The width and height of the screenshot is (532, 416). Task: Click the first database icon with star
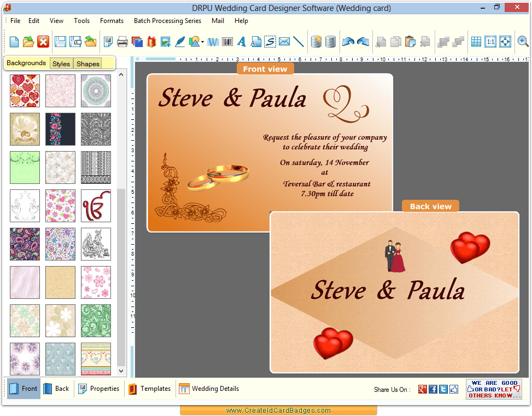[x=316, y=42]
